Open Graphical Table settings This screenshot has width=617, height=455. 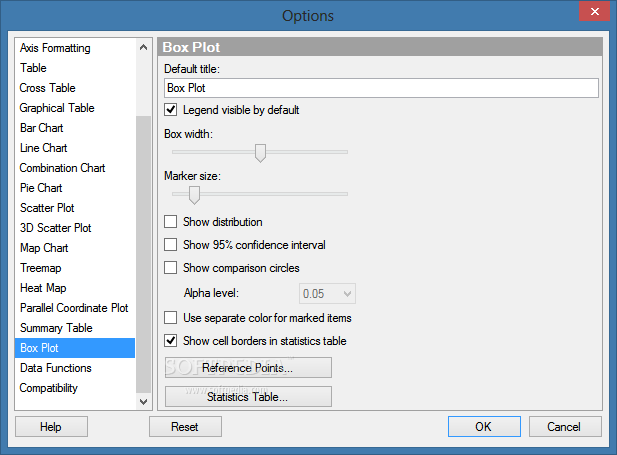[x=75, y=108]
